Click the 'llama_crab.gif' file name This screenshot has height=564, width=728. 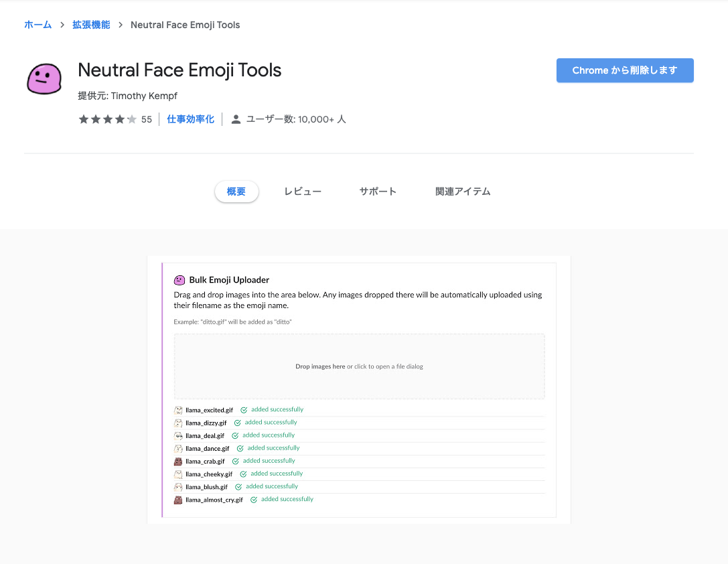[x=205, y=462]
